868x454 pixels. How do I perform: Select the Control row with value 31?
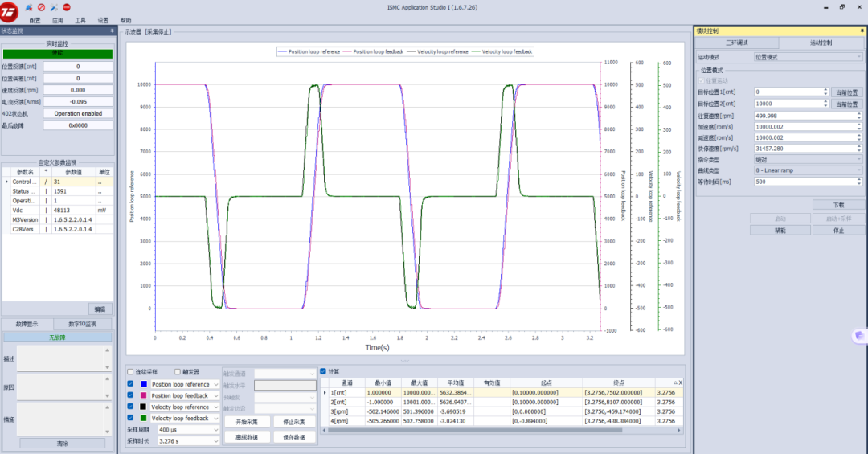[58, 182]
